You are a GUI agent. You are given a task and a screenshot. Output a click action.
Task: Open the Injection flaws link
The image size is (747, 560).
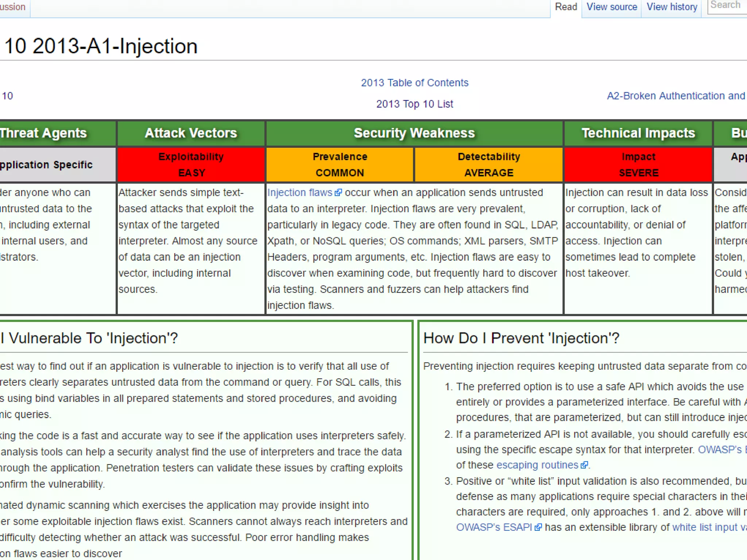pos(299,192)
